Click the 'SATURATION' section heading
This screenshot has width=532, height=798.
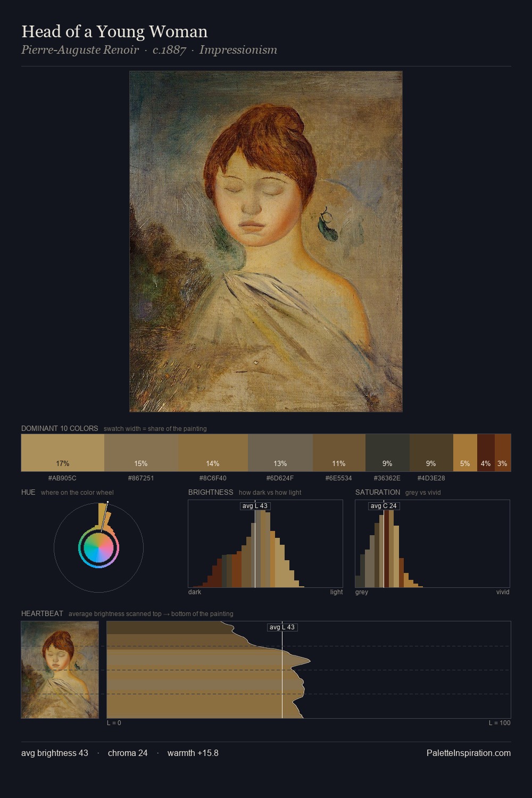pos(378,492)
